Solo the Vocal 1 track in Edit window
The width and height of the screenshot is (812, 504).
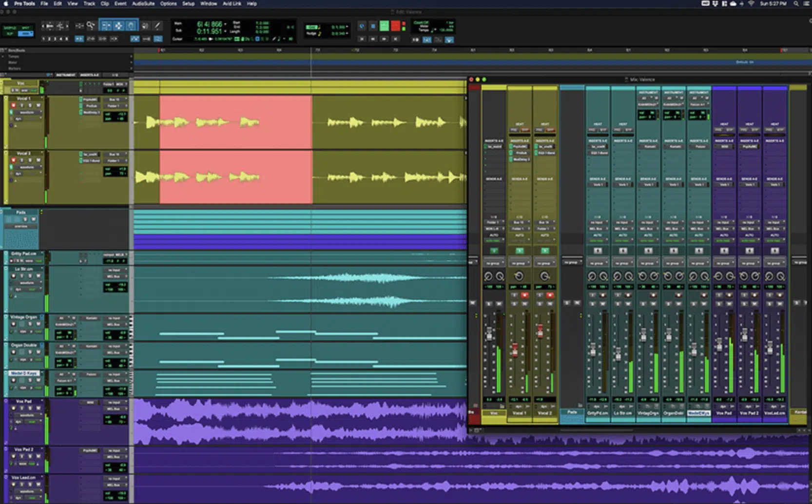tap(30, 105)
